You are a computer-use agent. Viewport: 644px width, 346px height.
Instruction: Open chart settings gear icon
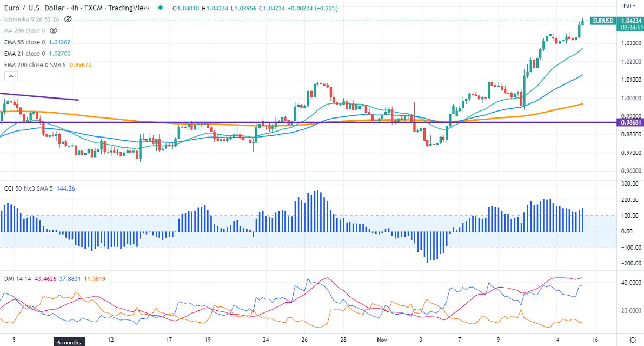click(633, 340)
